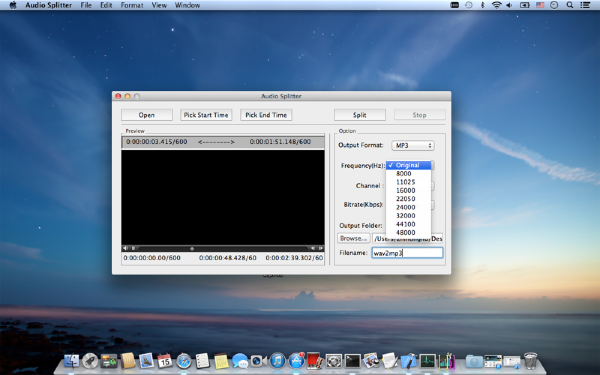Open TextEdit paper and pen icon
The image size is (600, 375).
[x=390, y=361]
